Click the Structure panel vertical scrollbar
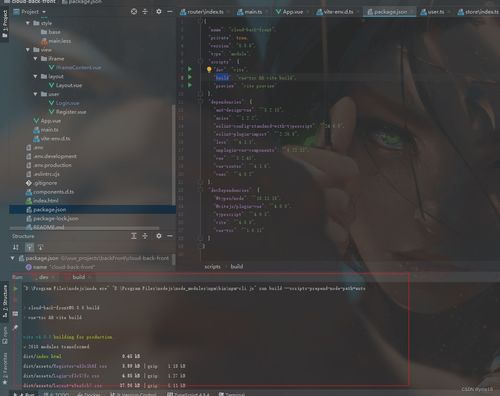 pos(173,260)
